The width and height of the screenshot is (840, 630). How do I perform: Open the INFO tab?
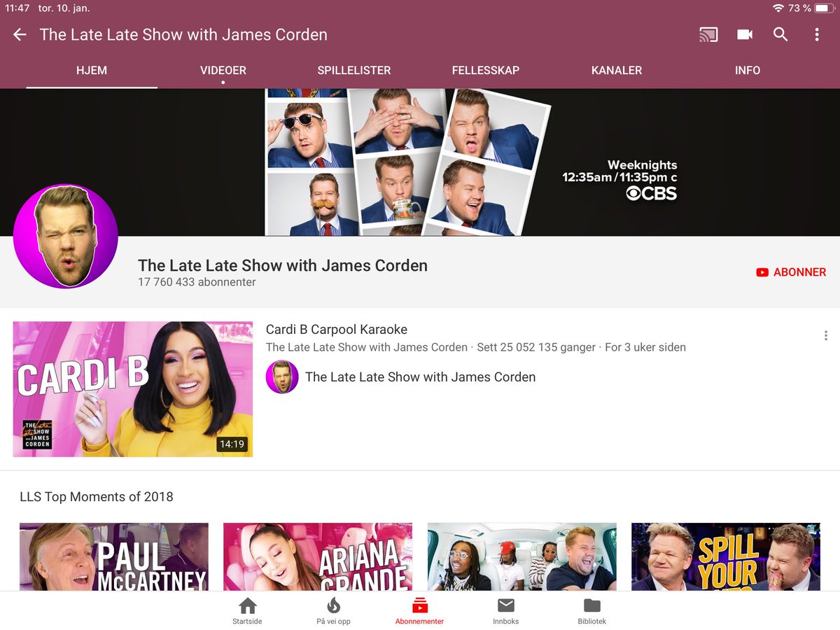(748, 70)
